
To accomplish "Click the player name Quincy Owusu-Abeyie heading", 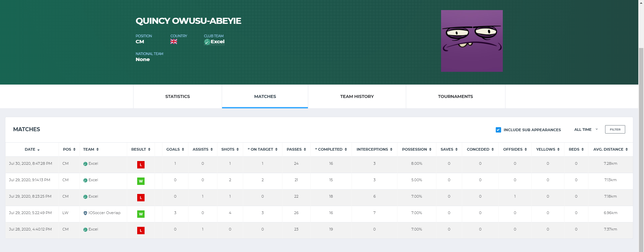I will coord(188,21).
